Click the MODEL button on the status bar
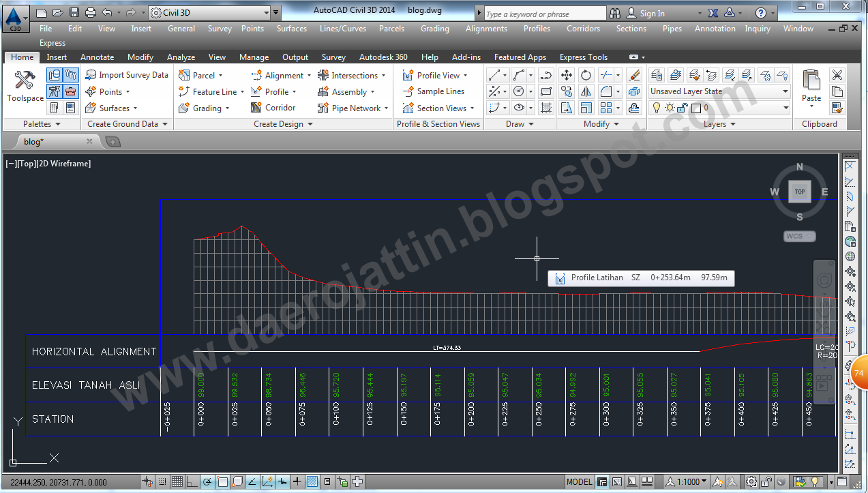The height and width of the screenshot is (493, 868). pyautogui.click(x=579, y=481)
